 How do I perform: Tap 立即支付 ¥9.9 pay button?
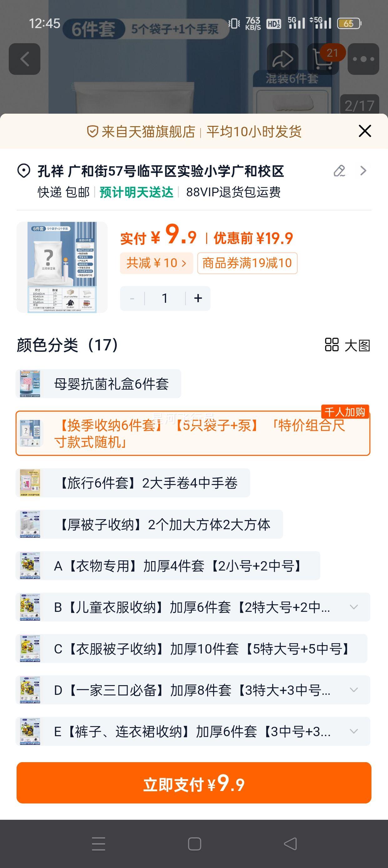[x=194, y=783]
